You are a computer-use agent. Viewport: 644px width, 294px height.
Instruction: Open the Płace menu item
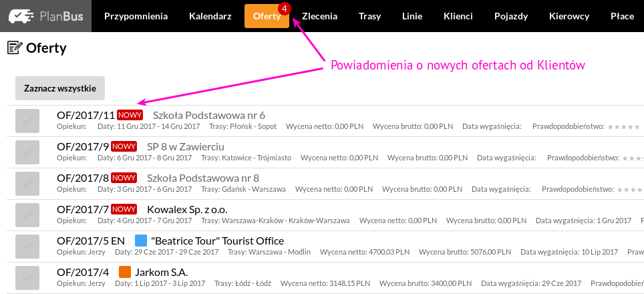click(x=622, y=17)
